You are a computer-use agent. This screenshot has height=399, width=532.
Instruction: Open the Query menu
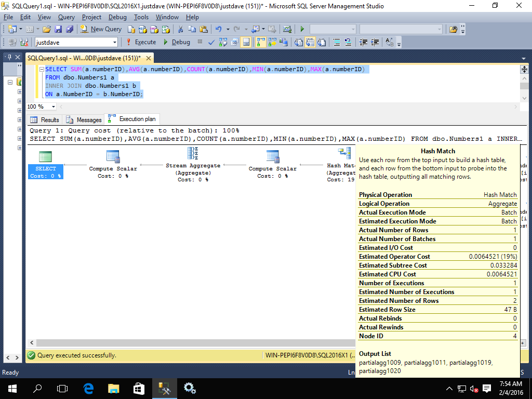coord(66,17)
